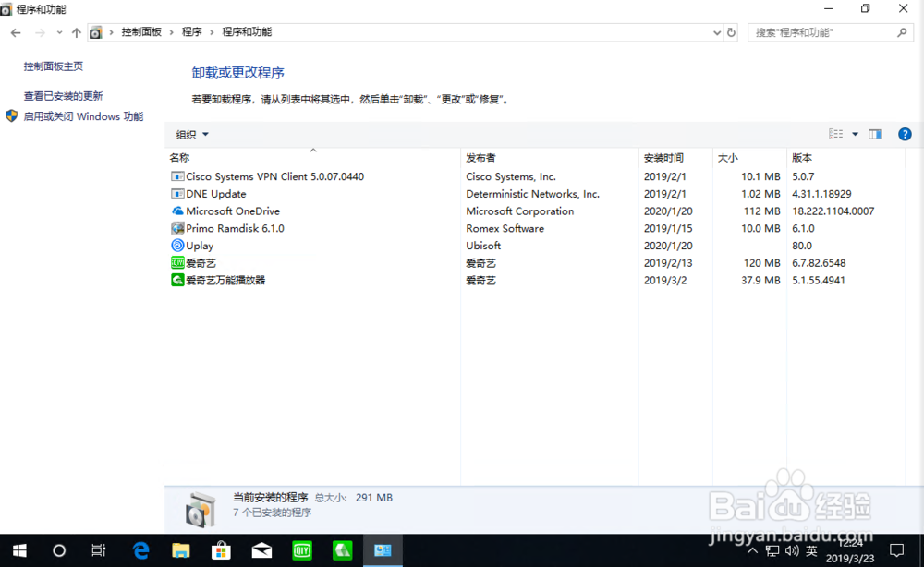924x567 pixels.
Task: Click the 程序和功能 breadcrumb
Action: [247, 31]
